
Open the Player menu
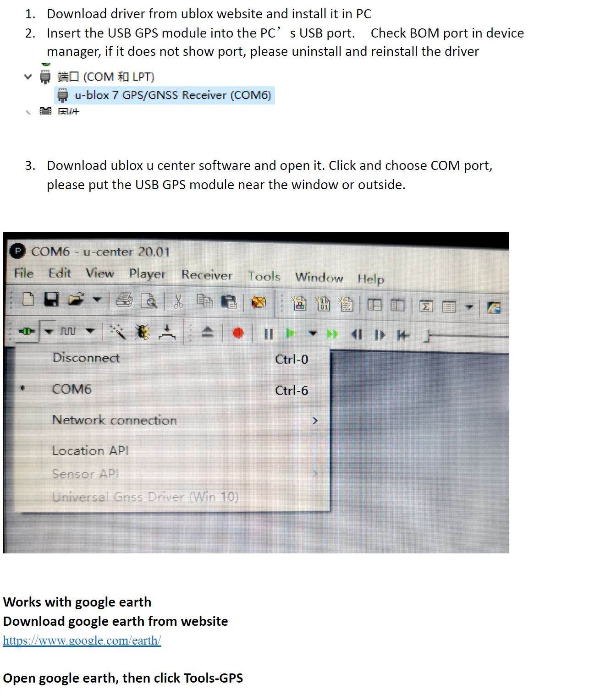(x=147, y=274)
